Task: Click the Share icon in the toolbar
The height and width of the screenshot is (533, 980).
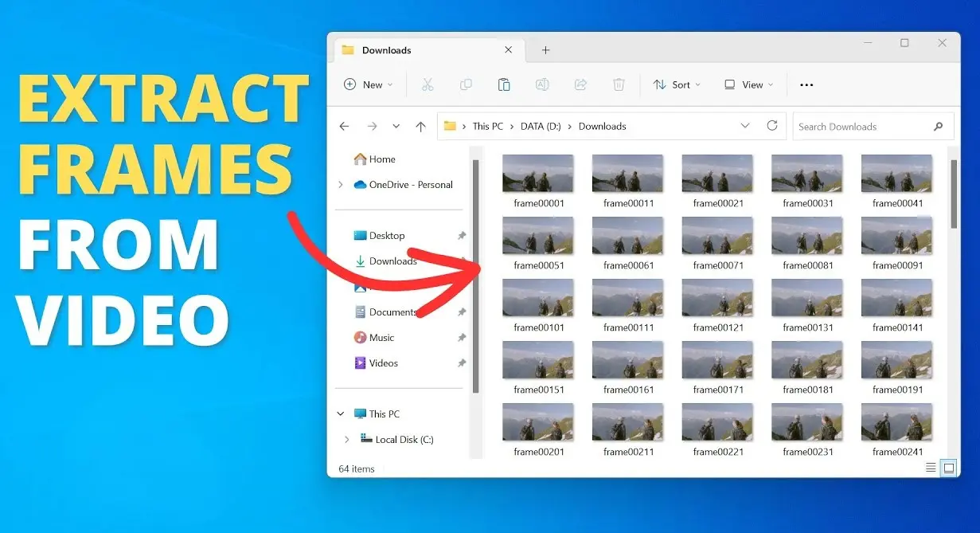Action: click(x=580, y=84)
